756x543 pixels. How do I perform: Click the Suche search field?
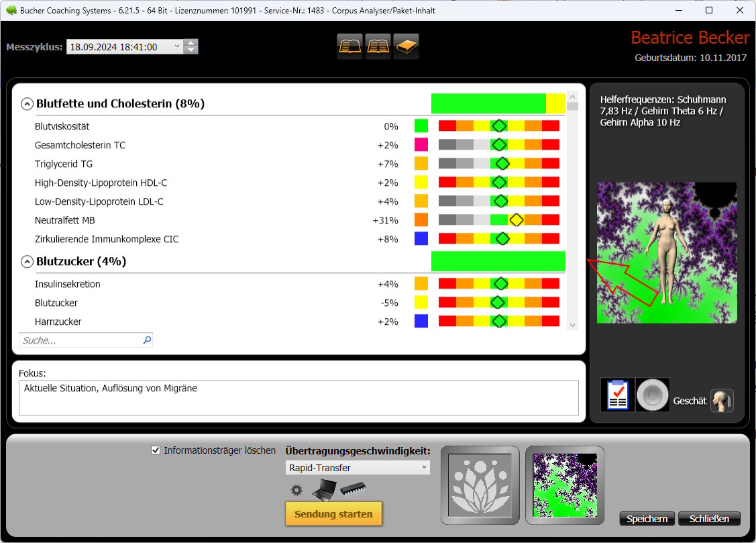[x=86, y=340]
